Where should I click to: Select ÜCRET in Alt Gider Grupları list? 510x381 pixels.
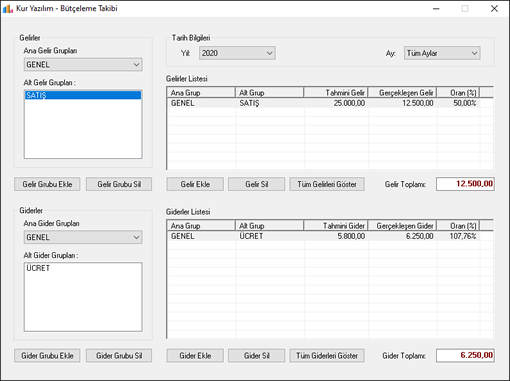(x=83, y=268)
